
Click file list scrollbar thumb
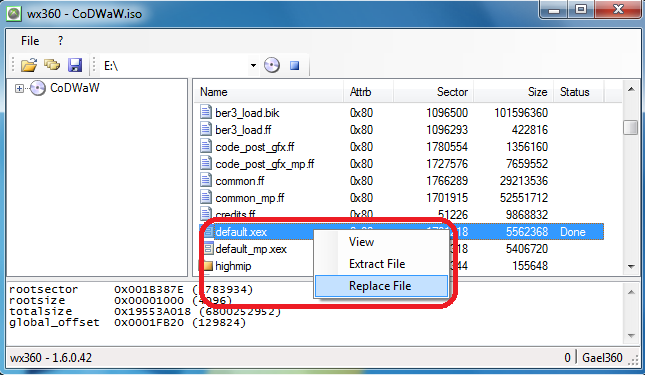tap(630, 127)
